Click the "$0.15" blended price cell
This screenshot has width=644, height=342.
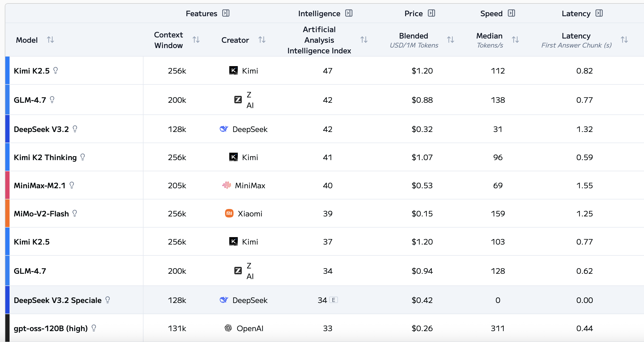pyautogui.click(x=422, y=214)
